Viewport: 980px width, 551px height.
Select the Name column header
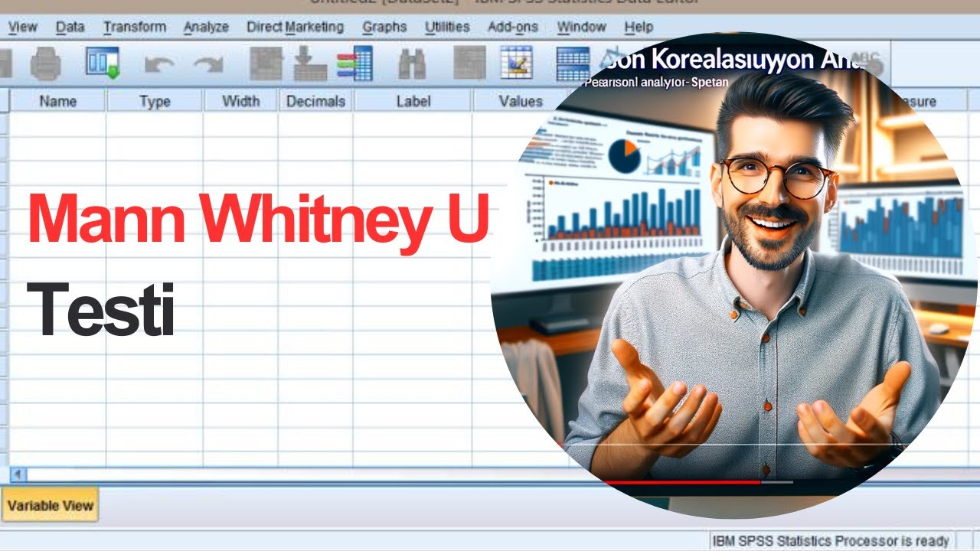click(58, 101)
